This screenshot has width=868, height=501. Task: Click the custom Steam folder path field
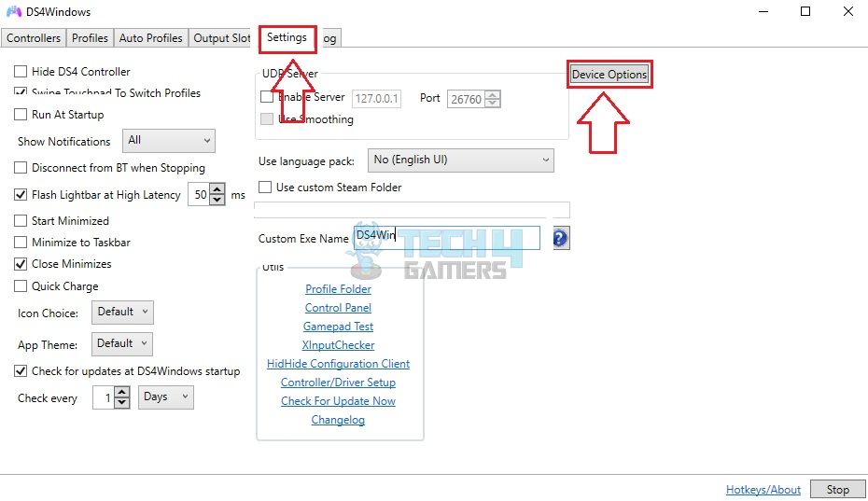(412, 210)
